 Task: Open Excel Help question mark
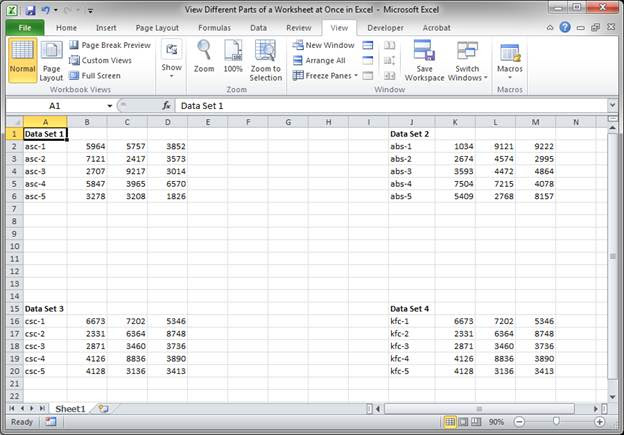pyautogui.click(x=565, y=27)
